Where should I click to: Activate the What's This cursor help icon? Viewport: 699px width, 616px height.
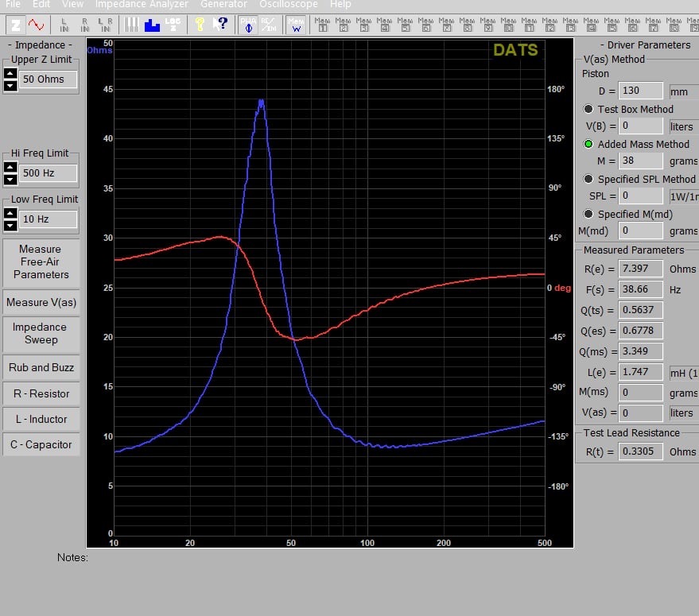[220, 25]
